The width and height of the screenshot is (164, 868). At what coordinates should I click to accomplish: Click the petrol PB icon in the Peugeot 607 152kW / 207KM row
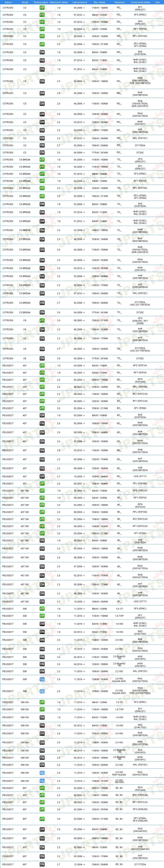tap(42, 809)
